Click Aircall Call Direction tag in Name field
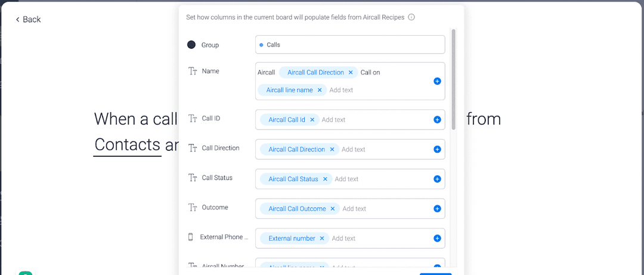Screen dimensions: 644x275 315,72
